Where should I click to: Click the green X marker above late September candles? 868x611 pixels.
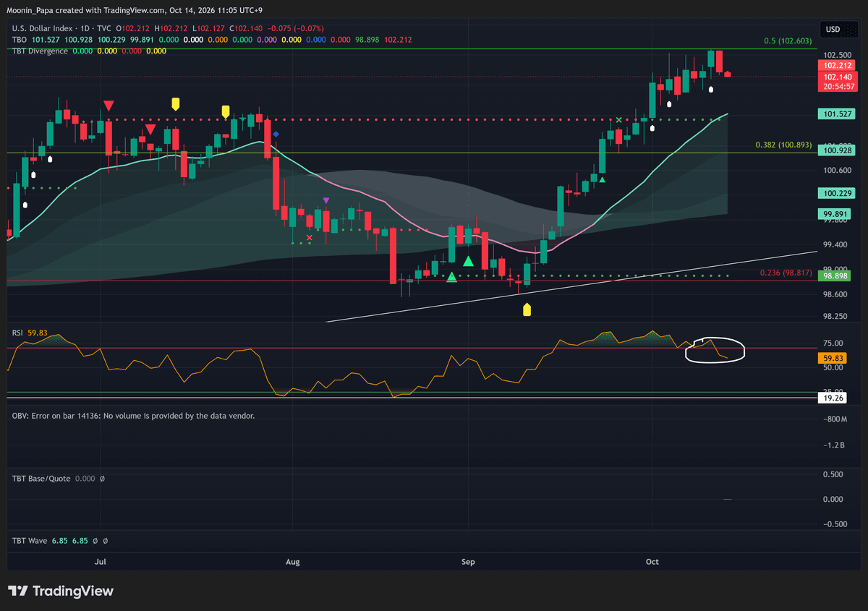(x=618, y=119)
